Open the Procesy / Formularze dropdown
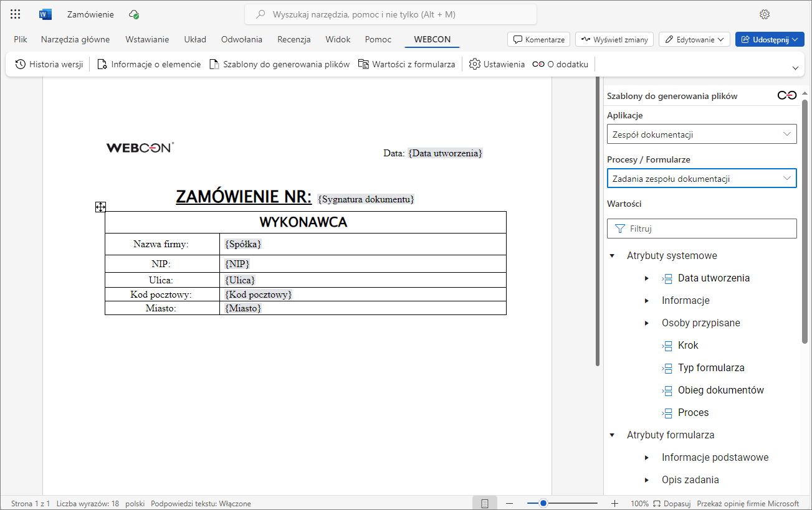This screenshot has height=510, width=812. pos(702,179)
